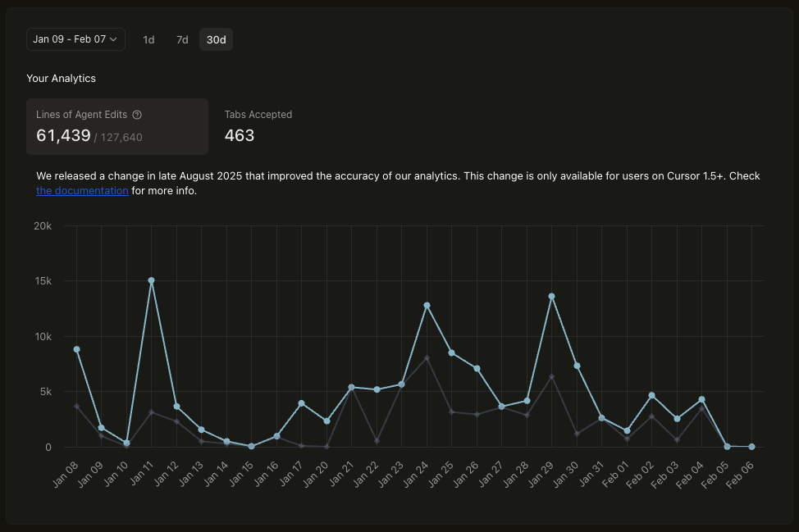
Task: Click the Jan 29 gray diamond data point
Action: pyautogui.click(x=552, y=377)
